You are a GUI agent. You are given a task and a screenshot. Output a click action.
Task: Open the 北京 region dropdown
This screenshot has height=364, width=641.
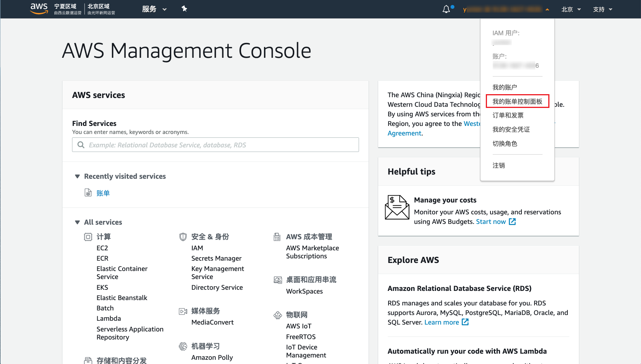(571, 9)
